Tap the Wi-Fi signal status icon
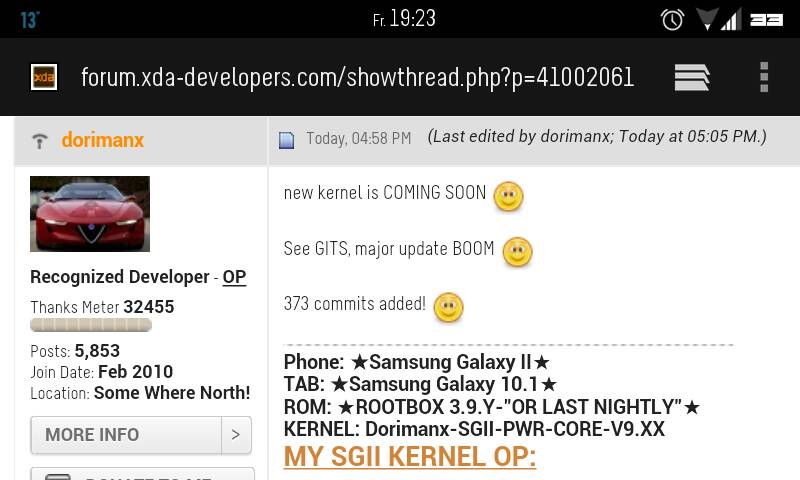Viewport: 800px width, 480px height. tap(707, 19)
